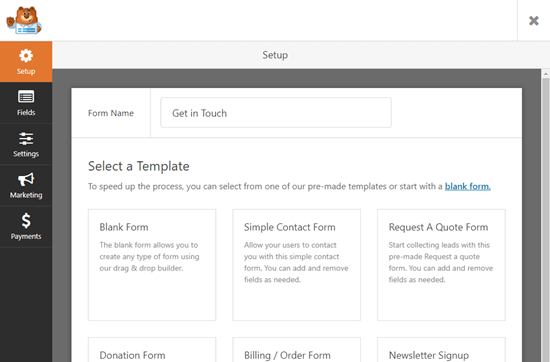Follow the blank form link
This screenshot has width=550, height=362.
468,186
